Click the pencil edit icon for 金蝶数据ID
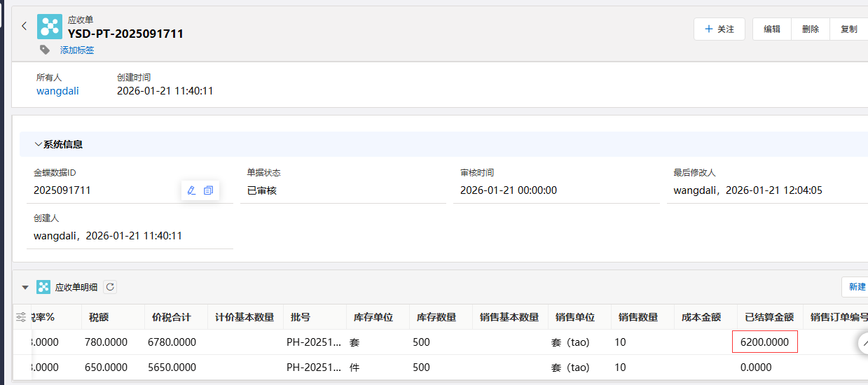The height and width of the screenshot is (385, 868). (x=191, y=190)
